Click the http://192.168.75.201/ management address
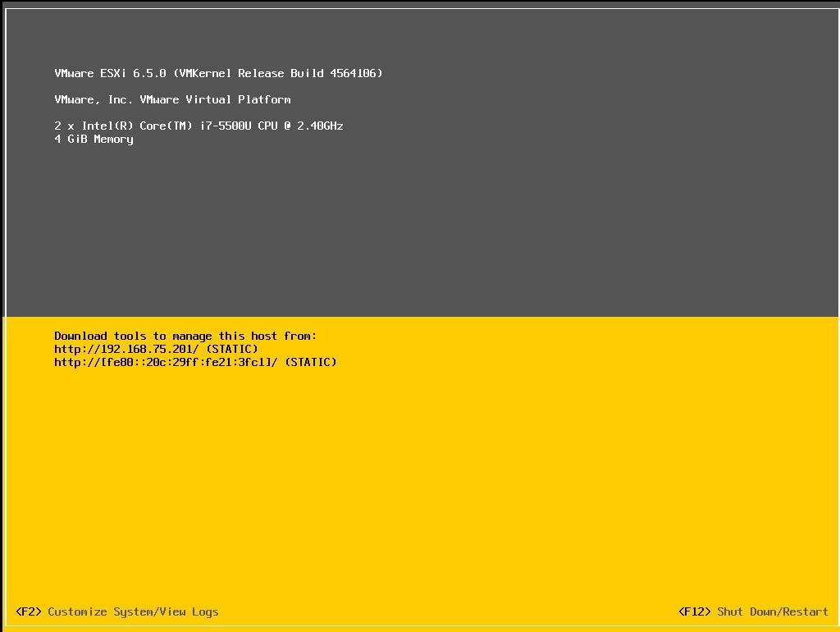The width and height of the screenshot is (840, 632). click(126, 349)
